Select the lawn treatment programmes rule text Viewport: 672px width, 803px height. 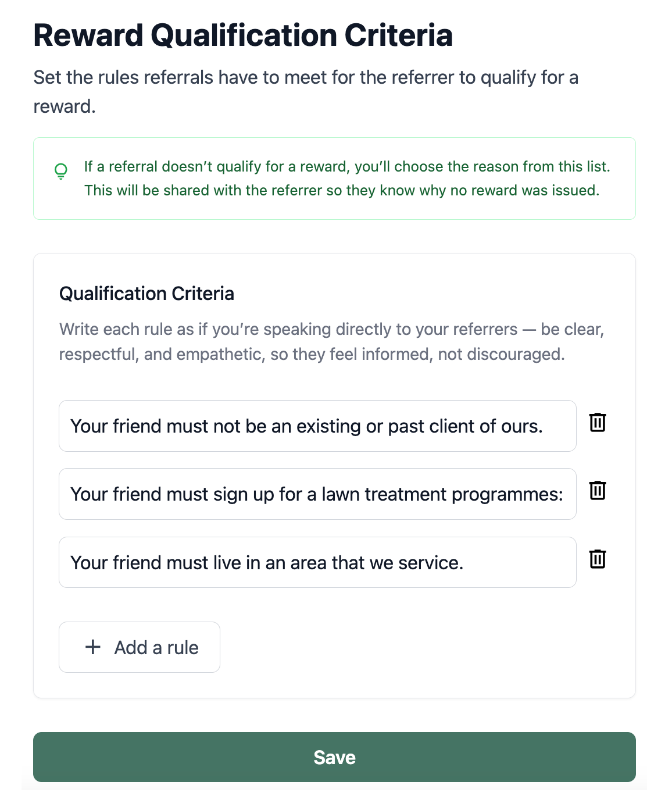(317, 494)
